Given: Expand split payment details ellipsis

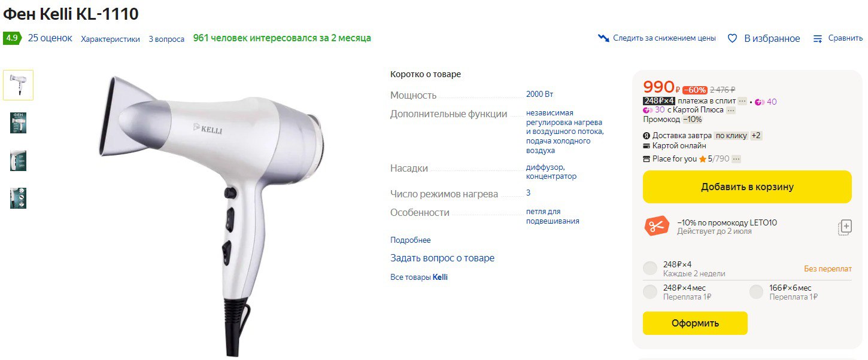Looking at the screenshot, I should click(x=742, y=101).
